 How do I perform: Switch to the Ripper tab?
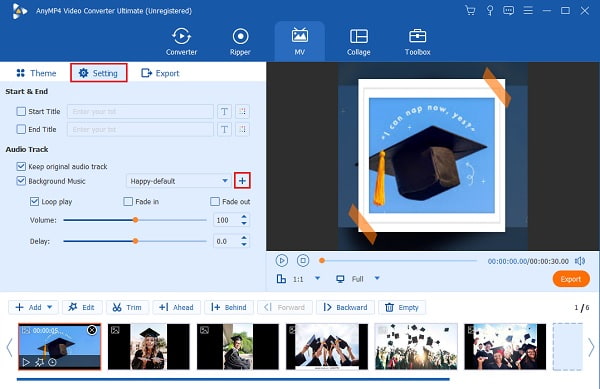click(240, 42)
